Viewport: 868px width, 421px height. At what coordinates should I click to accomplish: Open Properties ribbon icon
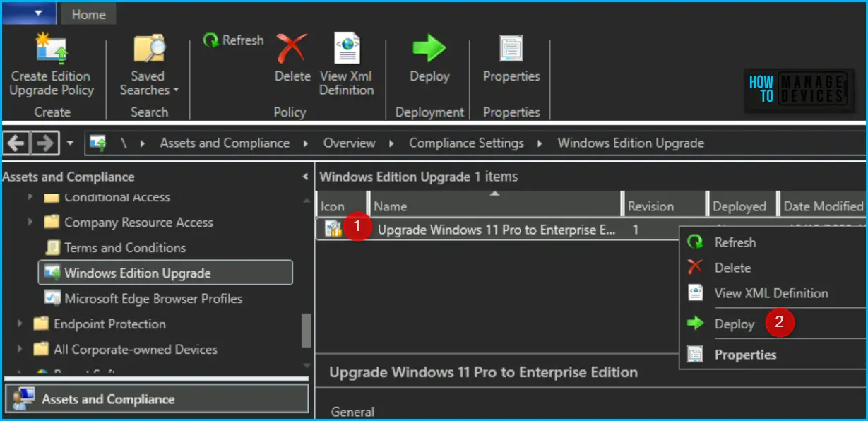point(511,49)
